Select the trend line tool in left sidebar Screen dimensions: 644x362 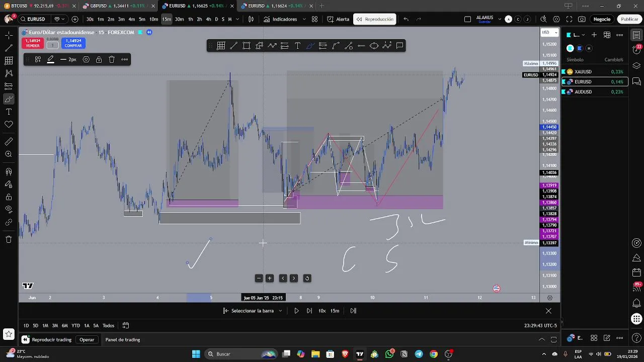coord(9,48)
